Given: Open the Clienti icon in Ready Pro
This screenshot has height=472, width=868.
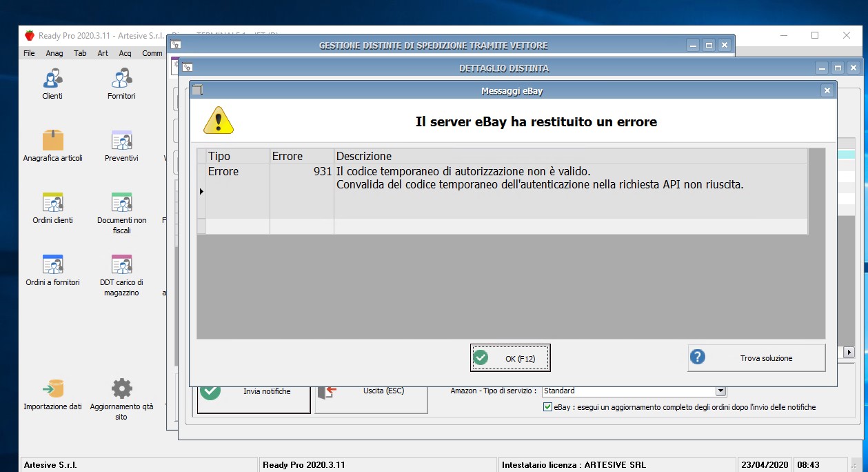Looking at the screenshot, I should [x=52, y=78].
